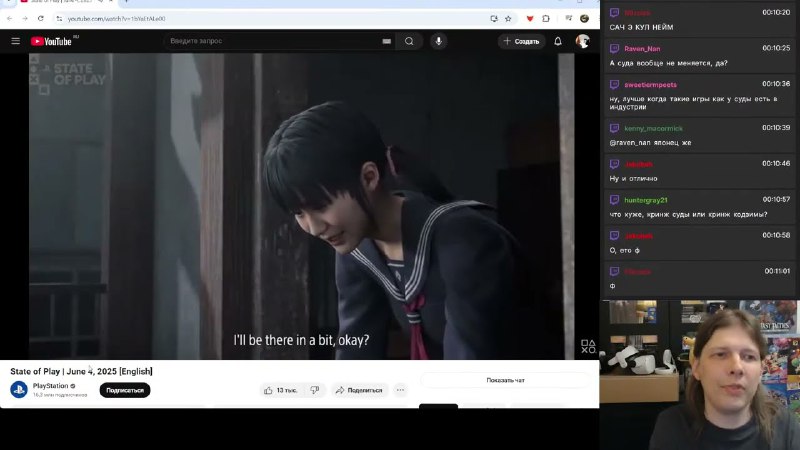Image resolution: width=800 pixels, height=450 pixels.
Task: Go to YouTube home via logo
Action: point(51,41)
